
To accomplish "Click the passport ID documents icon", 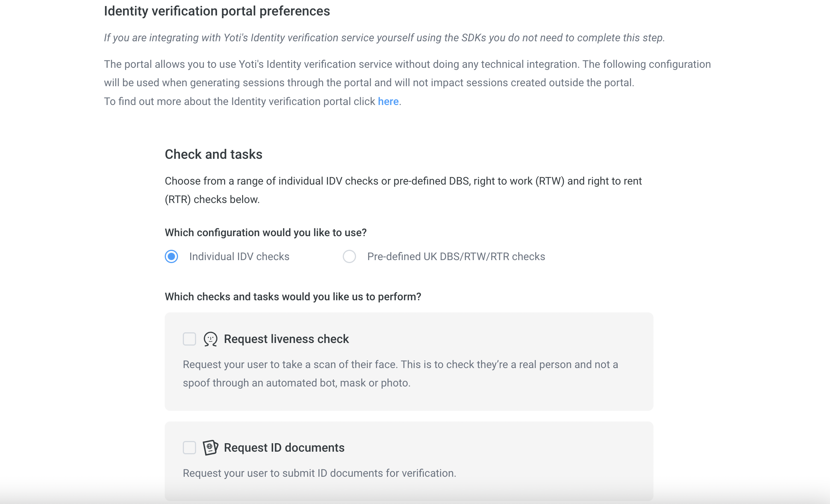I will pyautogui.click(x=210, y=448).
